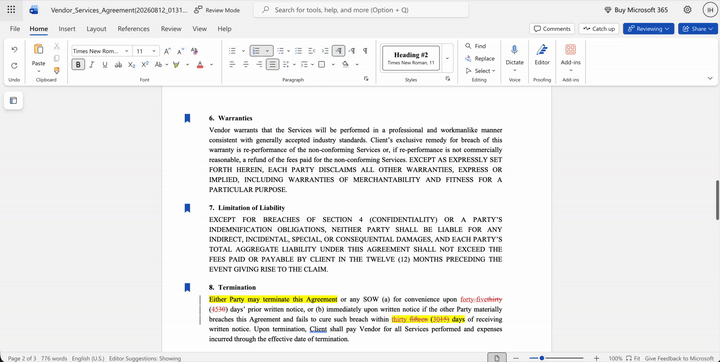Toggle Italic formatting
720x362 pixels.
91,65
